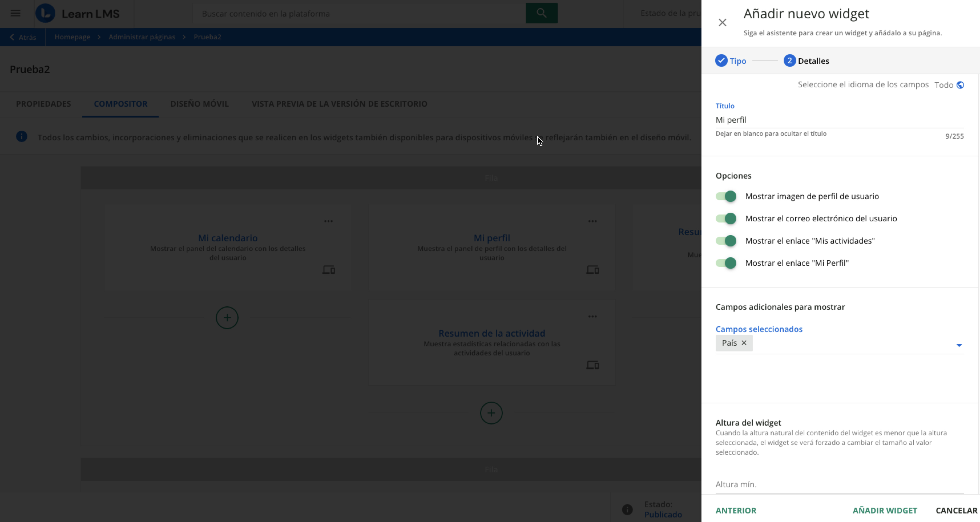Toggle Mostrar el enlace "Mis actividades"
The height and width of the screenshot is (522, 980).
pyautogui.click(x=726, y=241)
